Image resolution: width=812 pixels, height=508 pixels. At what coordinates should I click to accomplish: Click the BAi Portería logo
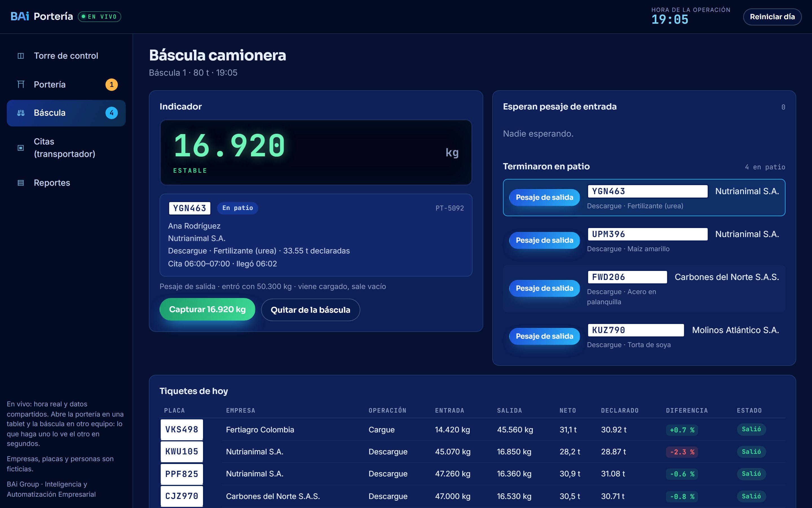(x=42, y=16)
